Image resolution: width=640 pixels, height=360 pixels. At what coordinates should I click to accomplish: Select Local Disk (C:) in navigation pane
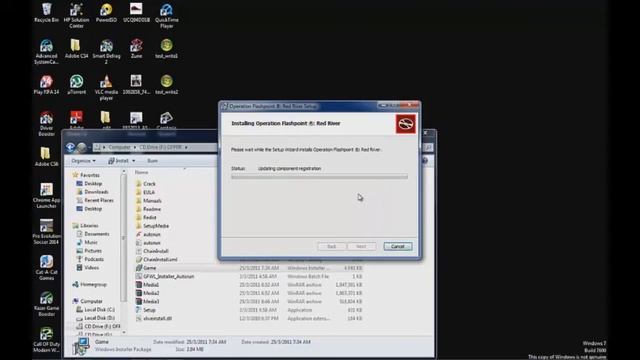[96, 310]
